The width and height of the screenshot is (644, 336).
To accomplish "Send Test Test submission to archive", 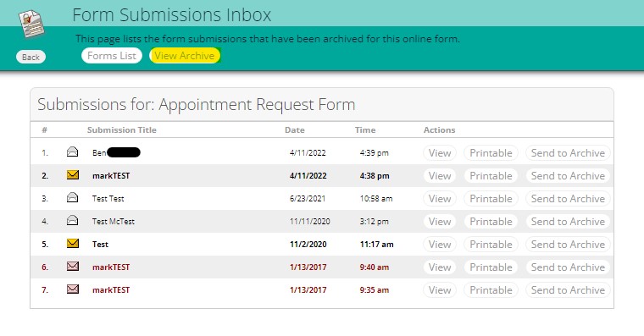I will click(568, 199).
